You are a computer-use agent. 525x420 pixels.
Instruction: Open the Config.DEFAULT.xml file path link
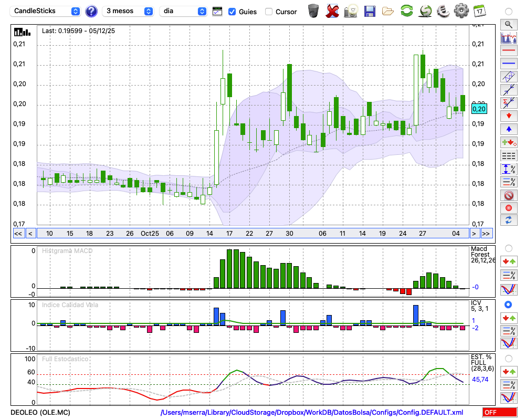click(x=312, y=413)
